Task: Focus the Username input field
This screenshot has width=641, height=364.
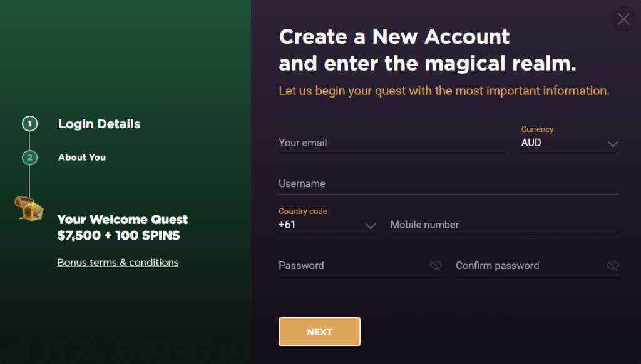Action: click(x=448, y=184)
